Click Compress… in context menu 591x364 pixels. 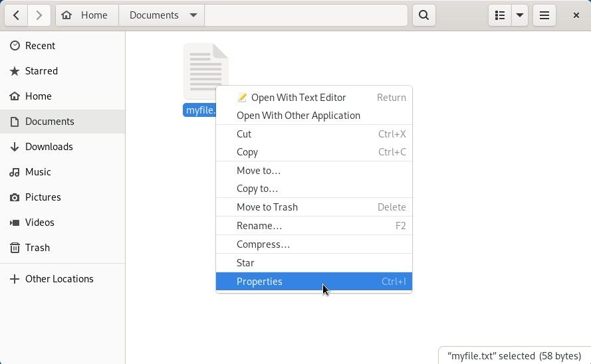click(263, 244)
